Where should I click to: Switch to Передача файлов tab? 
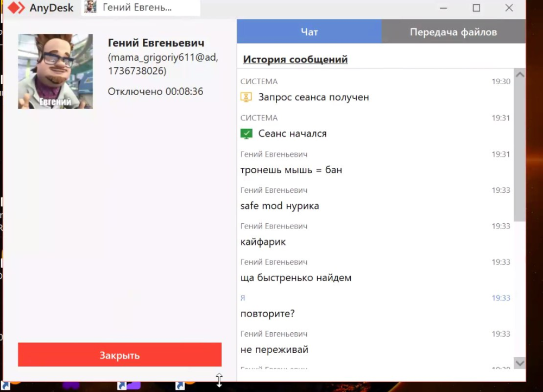pos(453,32)
